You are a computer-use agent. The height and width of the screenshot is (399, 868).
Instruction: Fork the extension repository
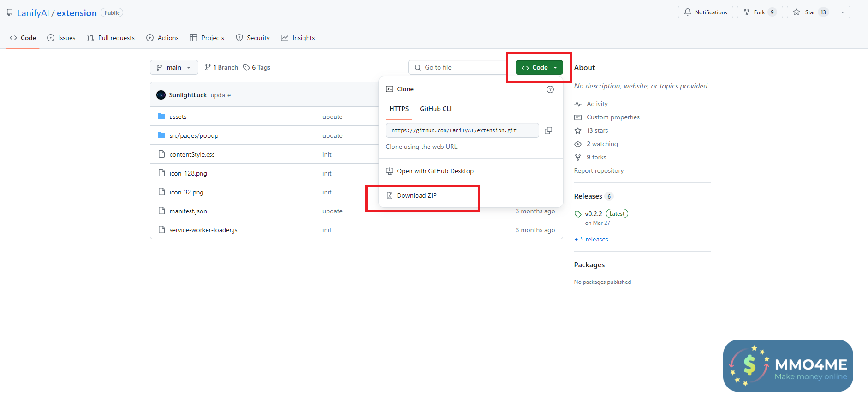click(x=760, y=12)
